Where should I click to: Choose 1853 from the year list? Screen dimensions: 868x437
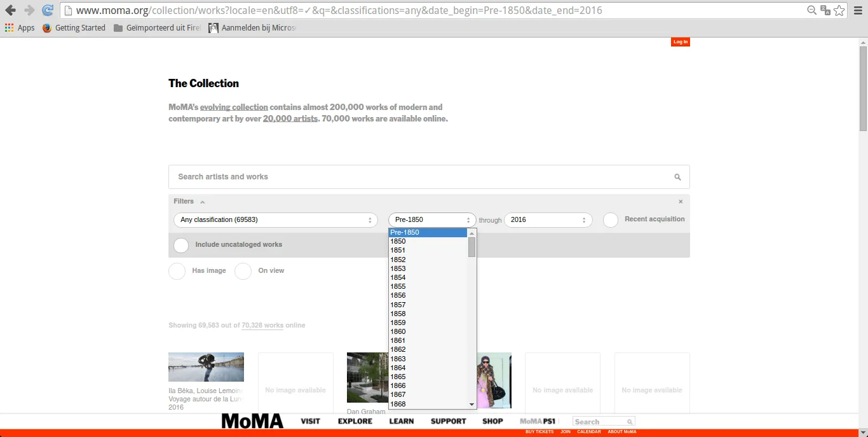(428, 268)
